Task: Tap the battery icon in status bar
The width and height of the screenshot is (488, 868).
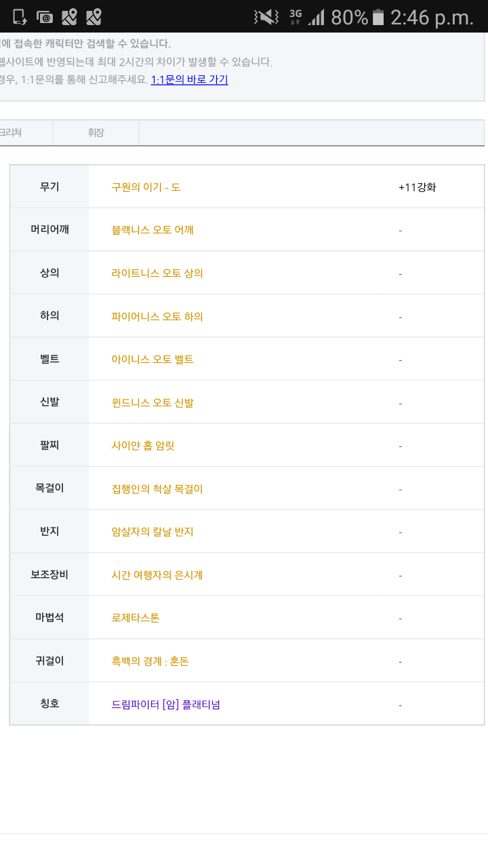Action: point(378,17)
